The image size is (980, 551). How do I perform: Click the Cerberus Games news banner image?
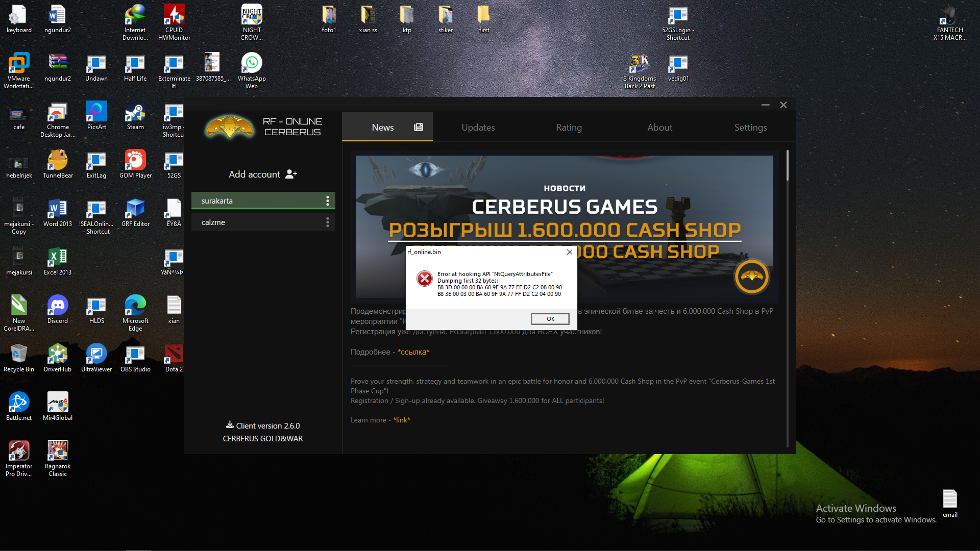tap(565, 227)
